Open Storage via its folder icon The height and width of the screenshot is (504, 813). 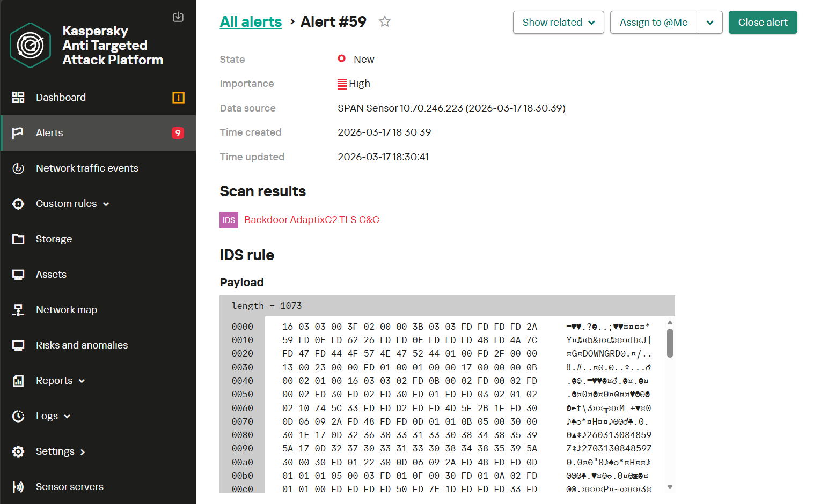point(18,239)
